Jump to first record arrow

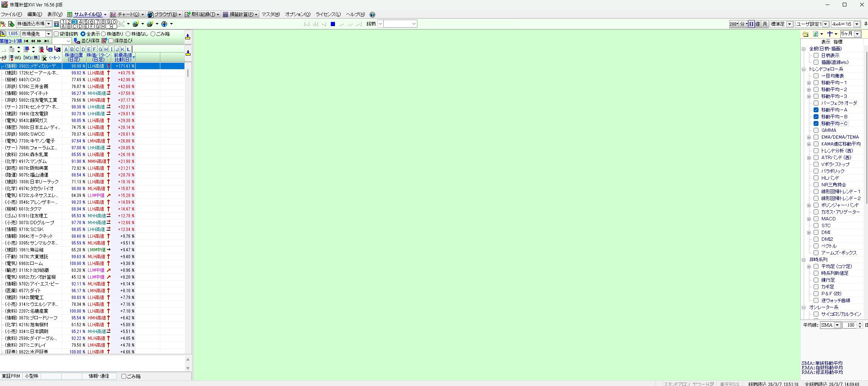tap(26, 41)
